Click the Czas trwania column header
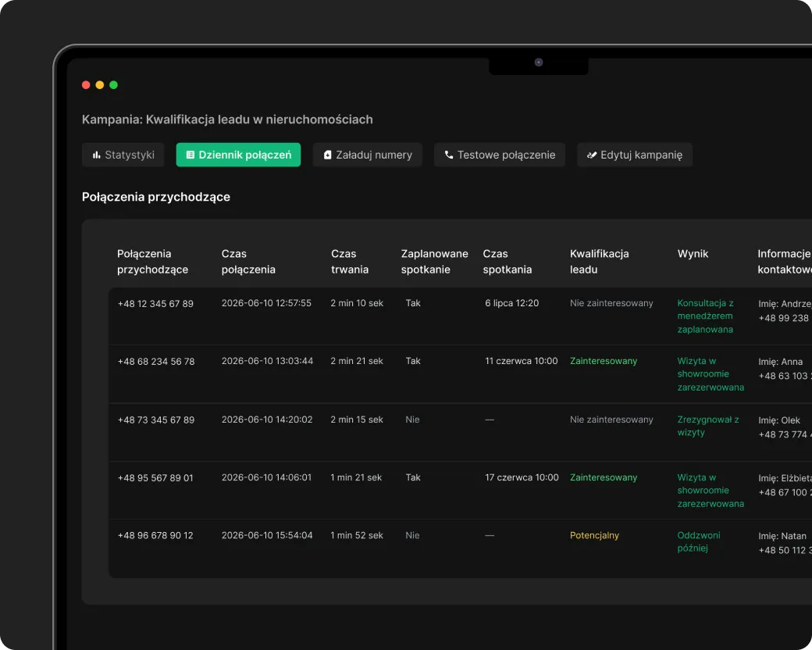This screenshot has height=650, width=812. pos(350,261)
